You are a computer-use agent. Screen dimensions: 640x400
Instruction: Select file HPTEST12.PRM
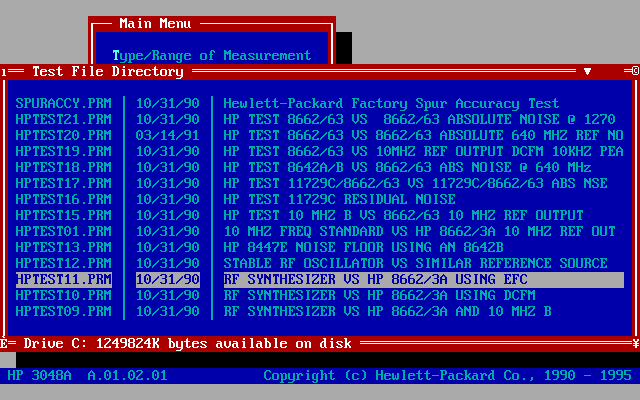pyautogui.click(x=64, y=263)
